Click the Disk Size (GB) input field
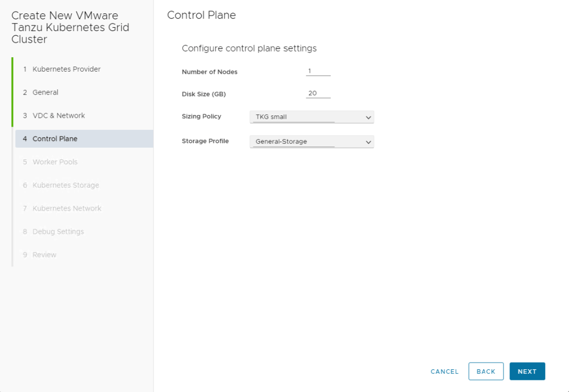The image size is (569, 392). click(x=318, y=93)
